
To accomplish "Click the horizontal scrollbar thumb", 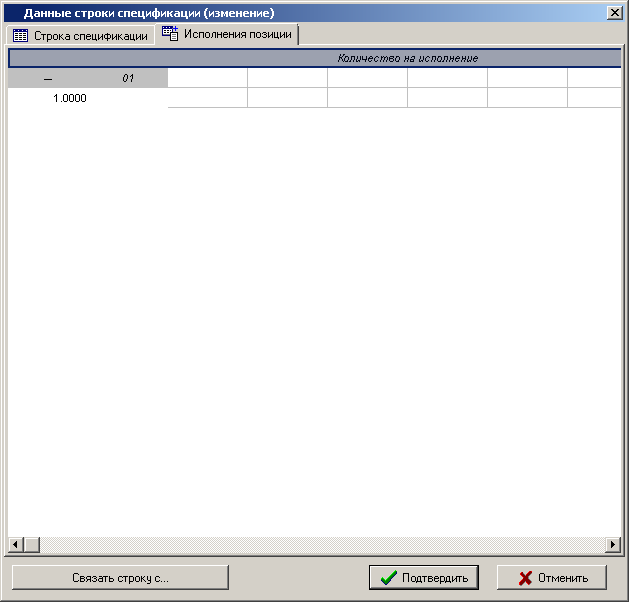I will point(31,545).
